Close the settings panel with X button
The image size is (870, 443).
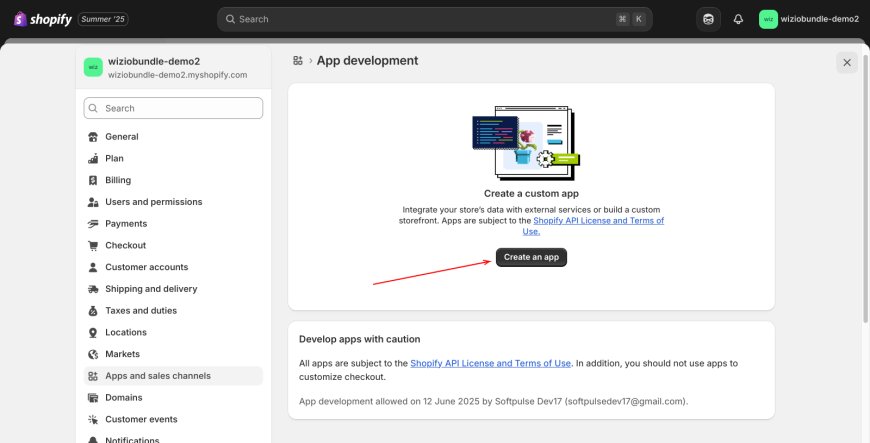point(847,63)
